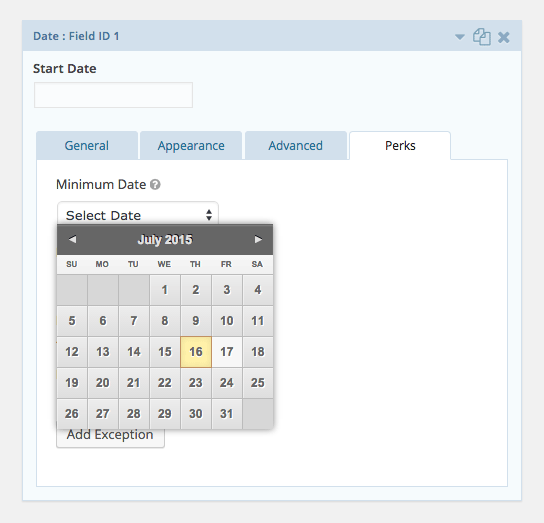Go to next month arrow
The height and width of the screenshot is (523, 544).
coord(258,239)
